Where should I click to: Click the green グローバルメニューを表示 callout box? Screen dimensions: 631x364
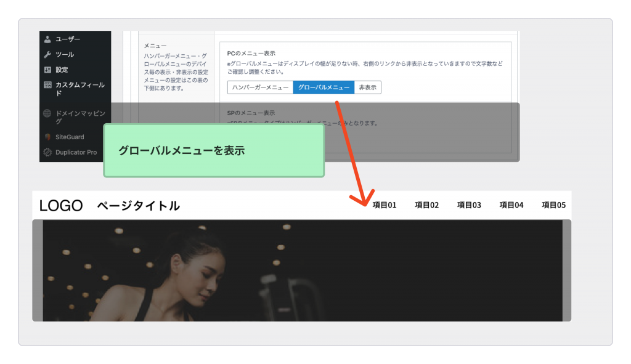pyautogui.click(x=213, y=151)
